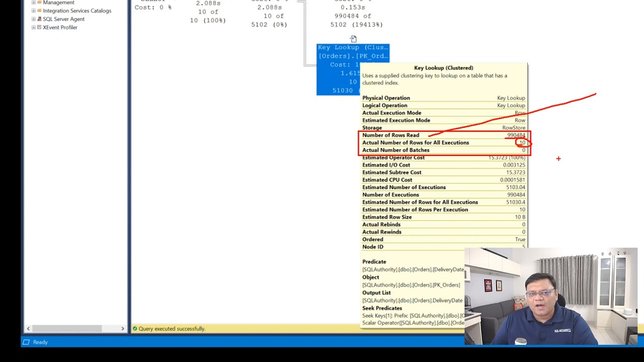The width and height of the screenshot is (644, 362).
Task: Click 'Estimated Number of Rows for All Executions'
Action: [420, 202]
